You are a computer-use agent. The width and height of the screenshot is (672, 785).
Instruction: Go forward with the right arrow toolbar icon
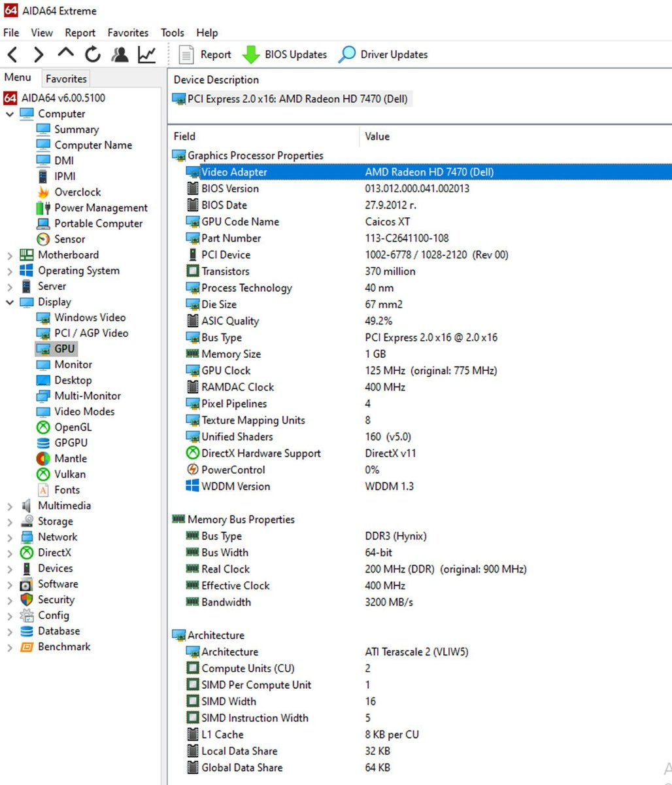39,55
